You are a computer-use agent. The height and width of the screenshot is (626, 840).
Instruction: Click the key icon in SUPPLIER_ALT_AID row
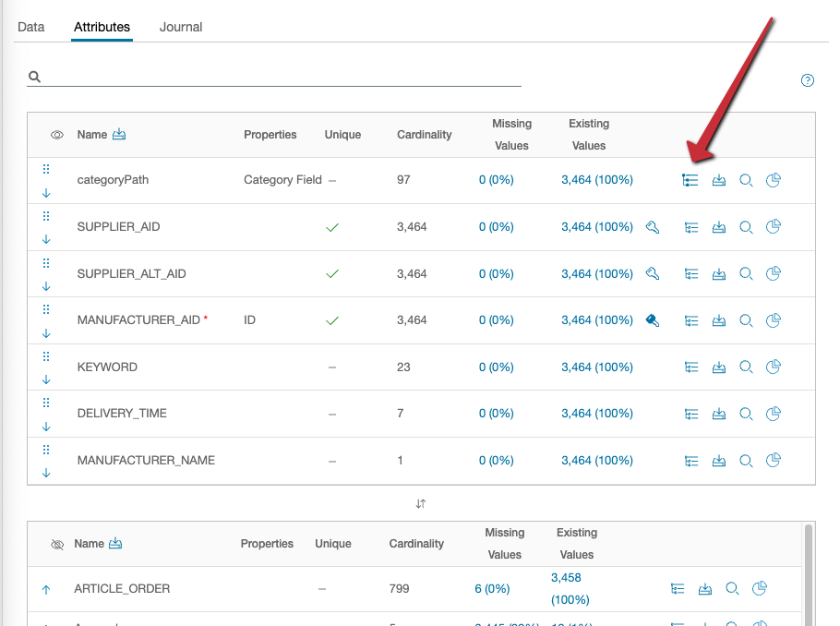coord(653,273)
